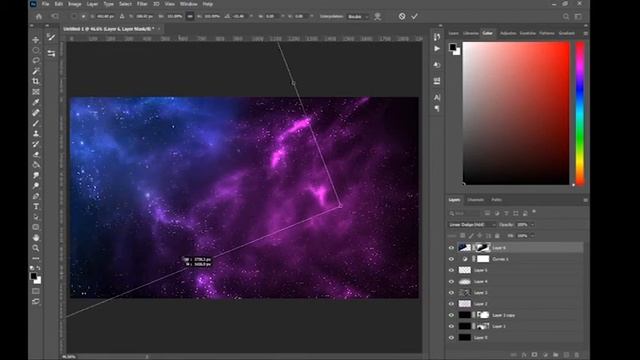Open the Color panel options menu
The height and width of the screenshot is (360, 640).
click(585, 33)
